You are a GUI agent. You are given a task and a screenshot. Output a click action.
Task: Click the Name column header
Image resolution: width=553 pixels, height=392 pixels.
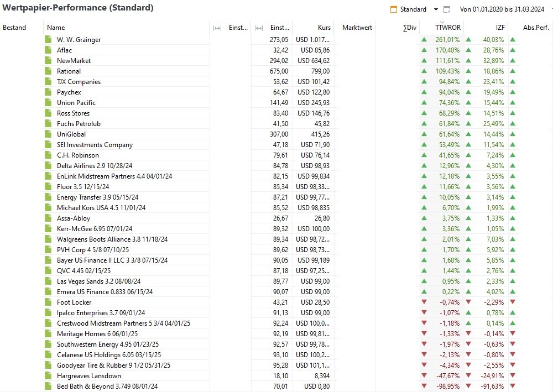(56, 28)
